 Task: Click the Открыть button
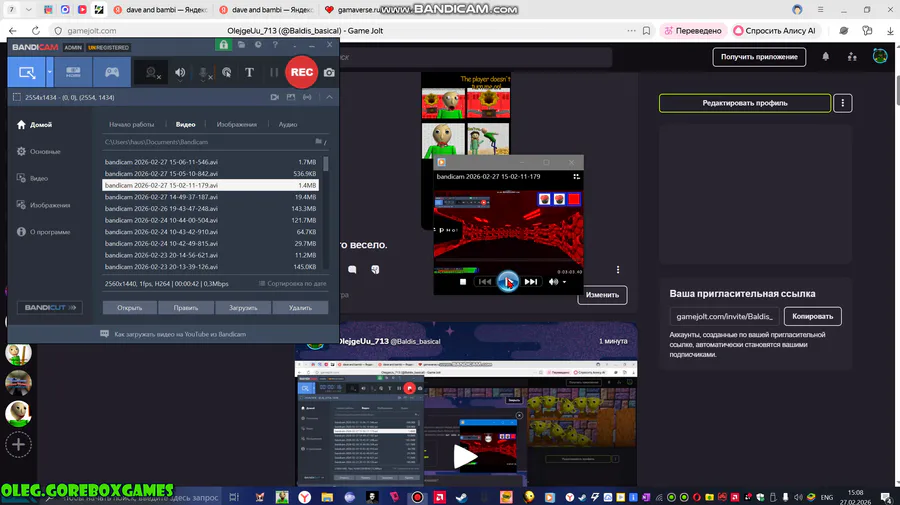130,308
